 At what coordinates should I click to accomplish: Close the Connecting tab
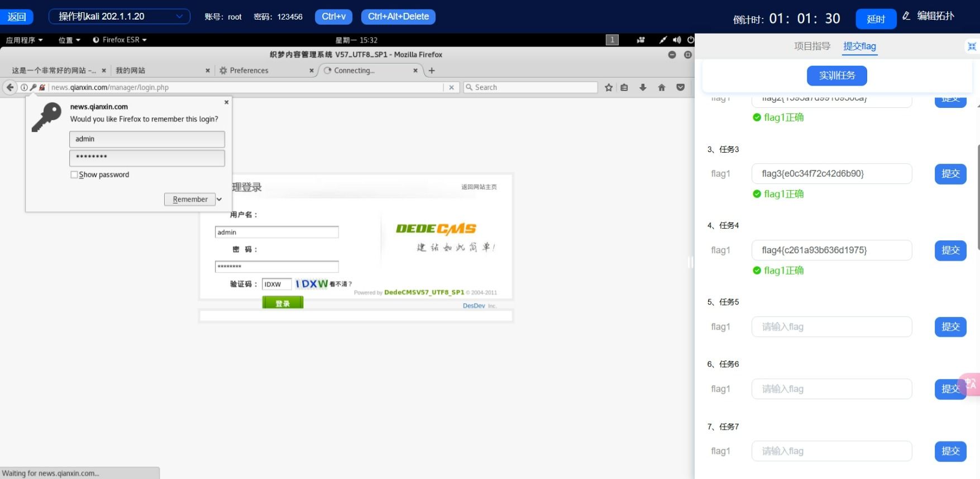click(x=415, y=70)
